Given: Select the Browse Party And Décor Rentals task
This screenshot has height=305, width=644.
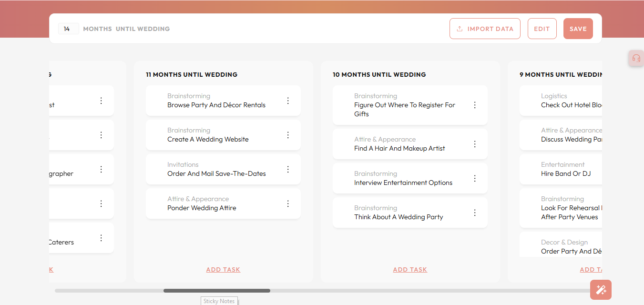Looking at the screenshot, I should click(x=223, y=101).
